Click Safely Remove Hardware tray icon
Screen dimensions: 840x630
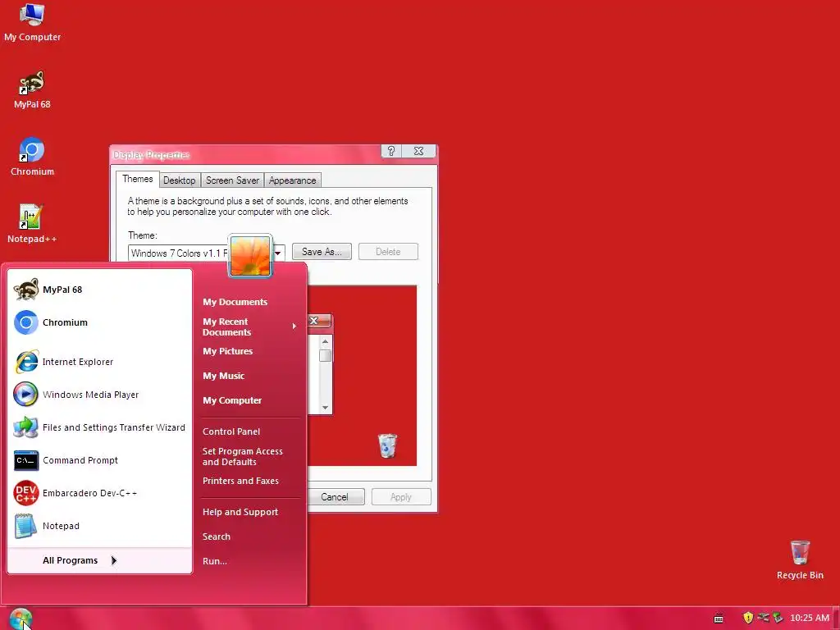(778, 618)
